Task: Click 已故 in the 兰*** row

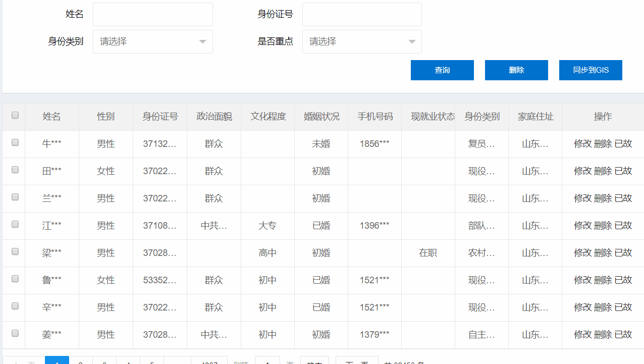Action: pos(623,198)
